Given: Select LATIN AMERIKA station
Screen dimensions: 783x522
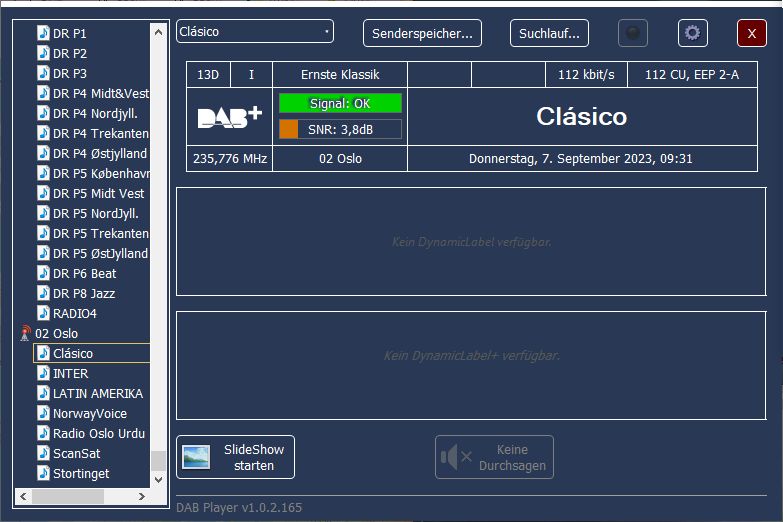Looking at the screenshot, I should (97, 393).
